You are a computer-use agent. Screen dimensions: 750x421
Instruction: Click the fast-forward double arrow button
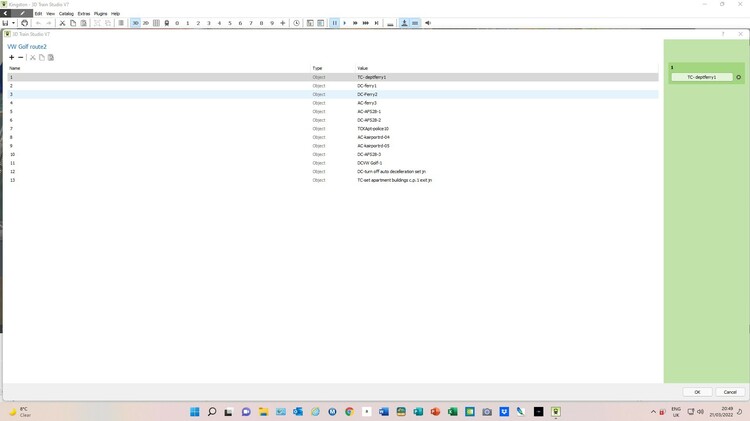pos(355,23)
